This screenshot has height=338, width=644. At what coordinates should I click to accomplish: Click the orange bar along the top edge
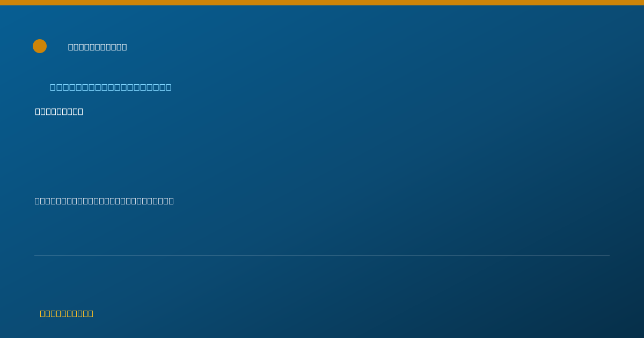pyautogui.click(x=322, y=3)
